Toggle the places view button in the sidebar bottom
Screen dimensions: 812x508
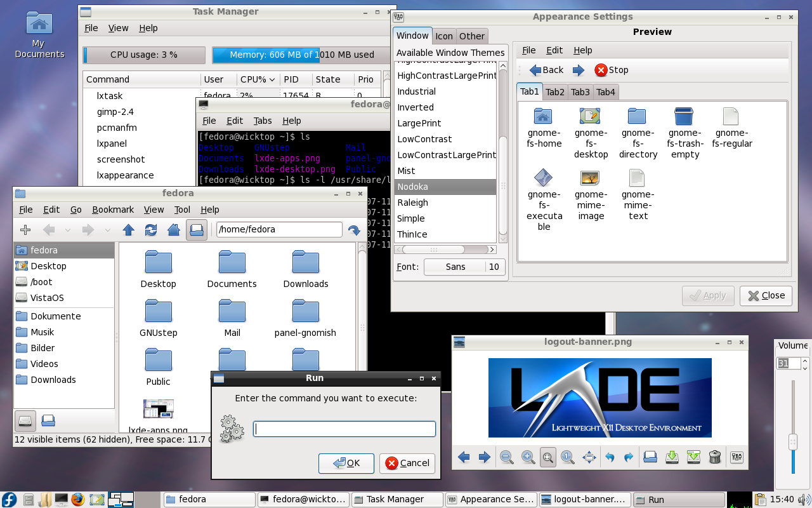tap(25, 420)
